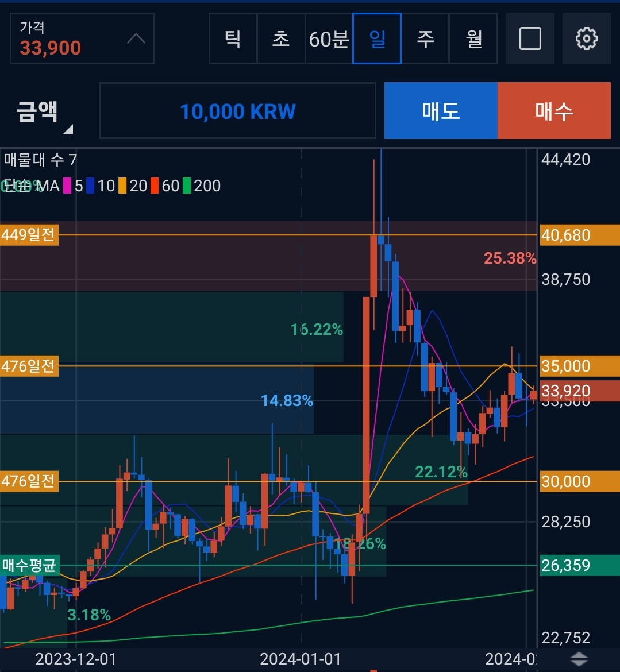This screenshot has height=672, width=620.
Task: Tap the 14.83% volume profile value
Action: click(287, 401)
